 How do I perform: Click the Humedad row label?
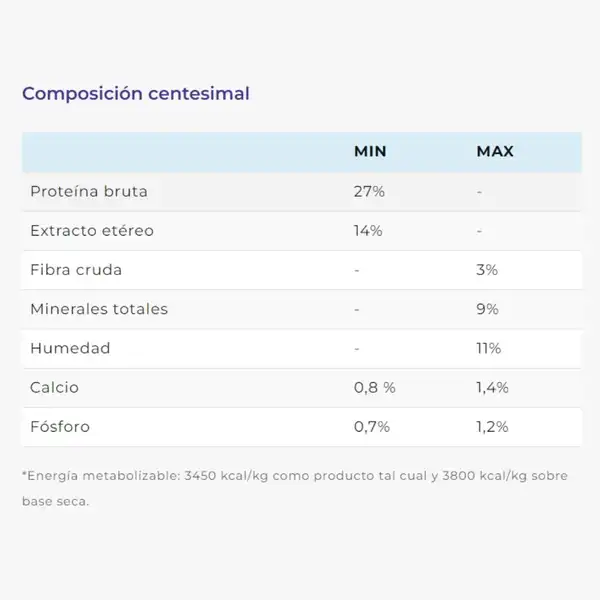click(x=70, y=348)
